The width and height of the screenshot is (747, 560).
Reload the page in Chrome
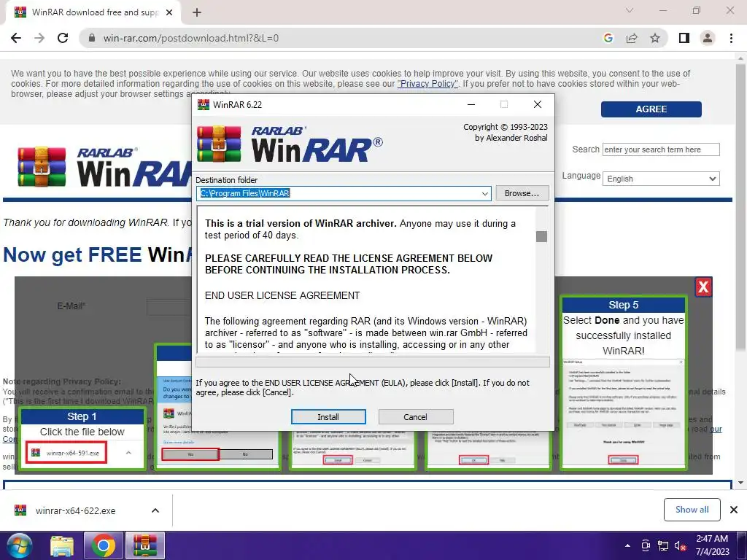[x=63, y=38]
